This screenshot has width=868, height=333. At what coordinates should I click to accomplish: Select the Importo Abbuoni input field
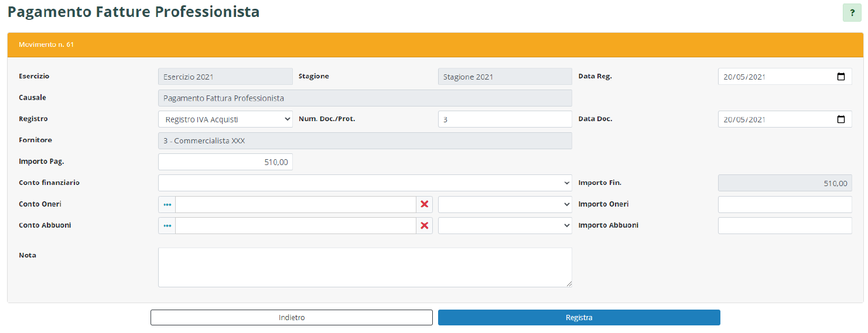784,226
